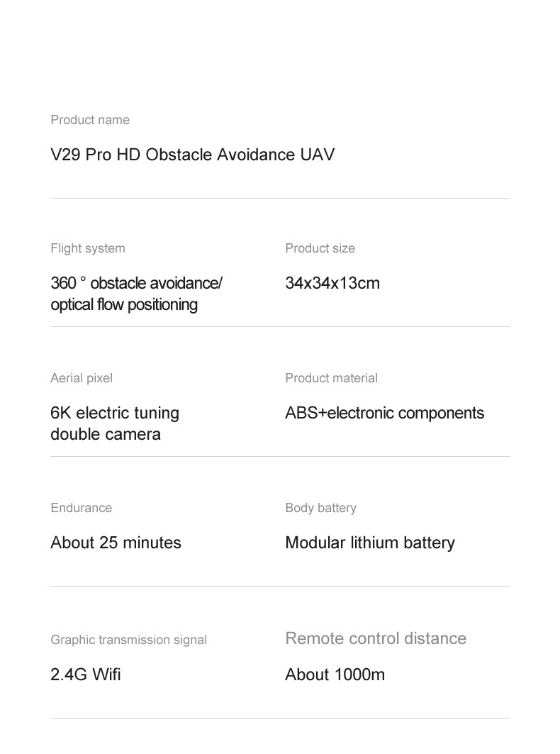Click the double camera line
Screen dimensions: 560x754
(x=106, y=434)
